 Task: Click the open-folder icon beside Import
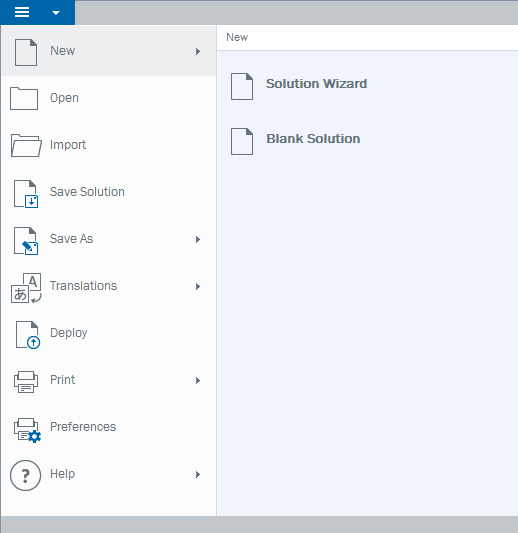(x=26, y=145)
